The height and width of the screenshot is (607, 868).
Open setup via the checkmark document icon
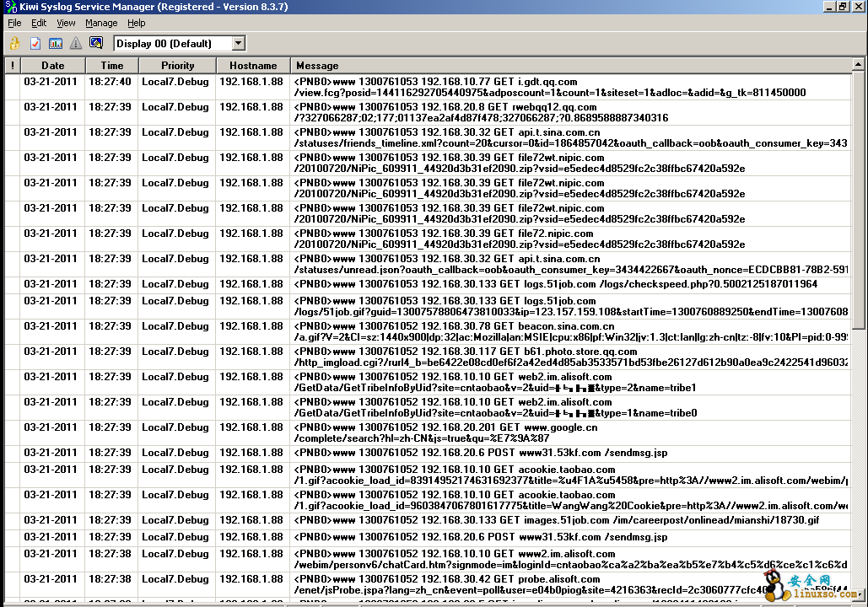[35, 44]
